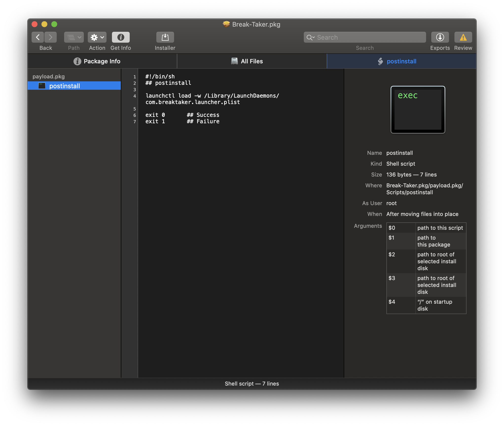Viewport: 504px width, 426px height.
Task: Expand search options magnifier dropdown
Action: pos(310,37)
